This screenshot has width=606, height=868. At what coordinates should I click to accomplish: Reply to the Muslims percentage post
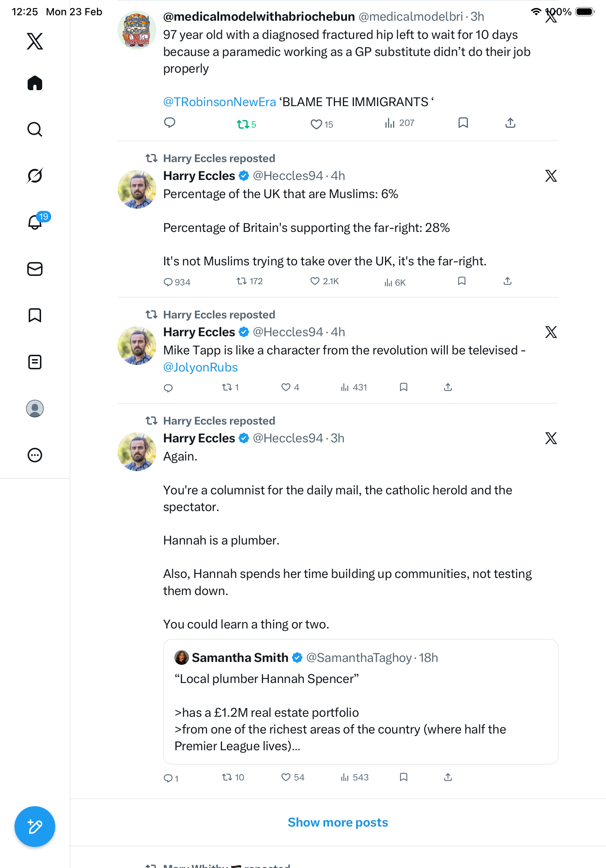pyautogui.click(x=168, y=282)
